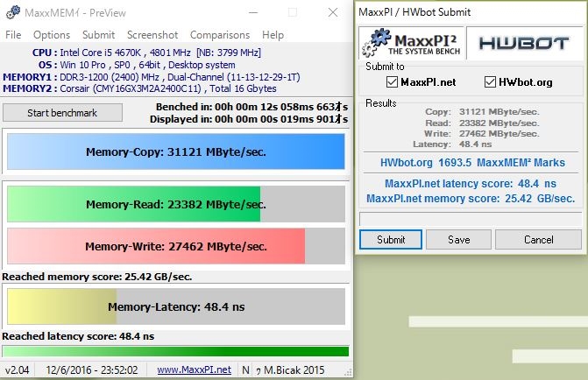Viewport: 588px width, 380px height.
Task: Open the Comparisons menu
Action: tap(220, 35)
